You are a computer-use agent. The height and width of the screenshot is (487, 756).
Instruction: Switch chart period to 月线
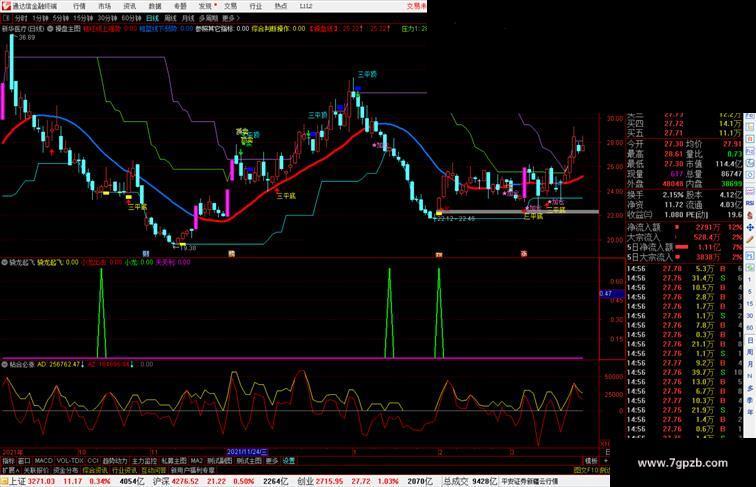188,18
